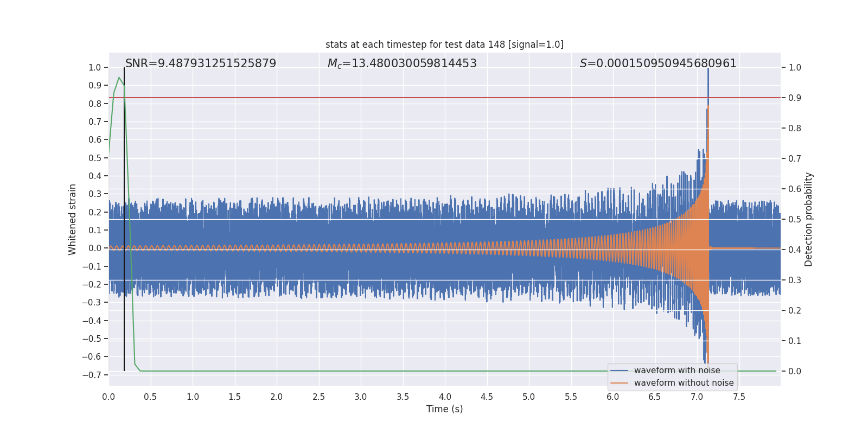Click the orange line sample in the legend
This screenshot has width=868, height=434.
(620, 383)
